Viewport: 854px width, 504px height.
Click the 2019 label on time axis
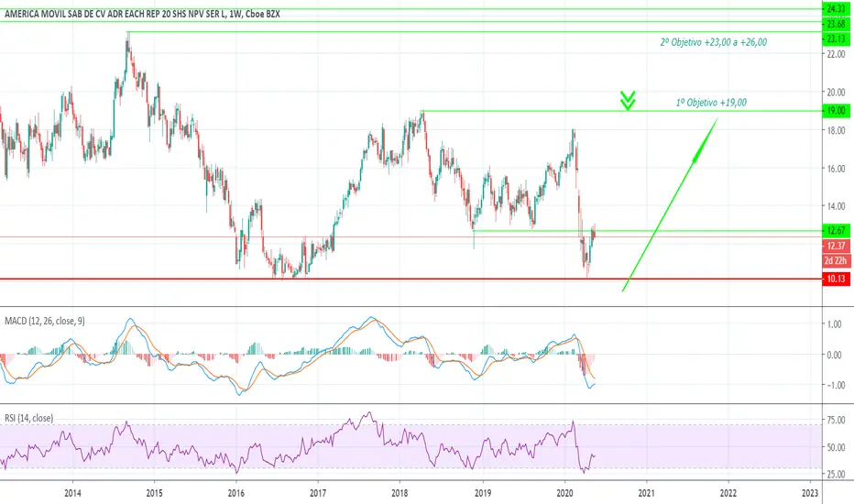click(483, 493)
